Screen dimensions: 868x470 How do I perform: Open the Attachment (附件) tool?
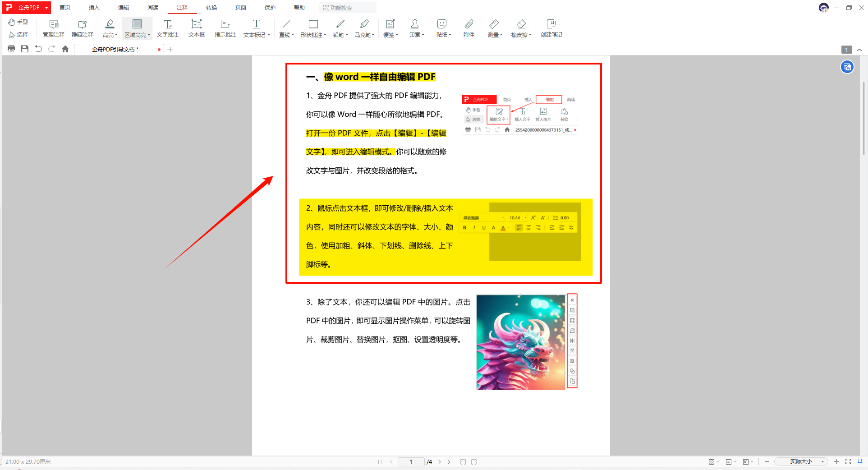coord(468,28)
